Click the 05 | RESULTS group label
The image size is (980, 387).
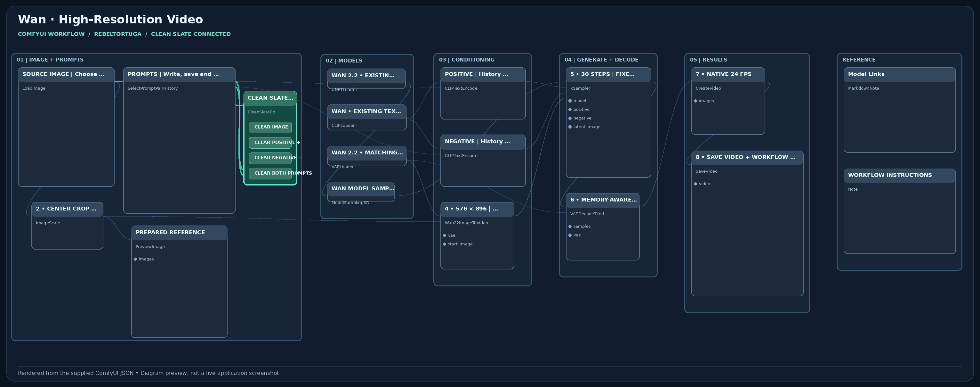(708, 60)
